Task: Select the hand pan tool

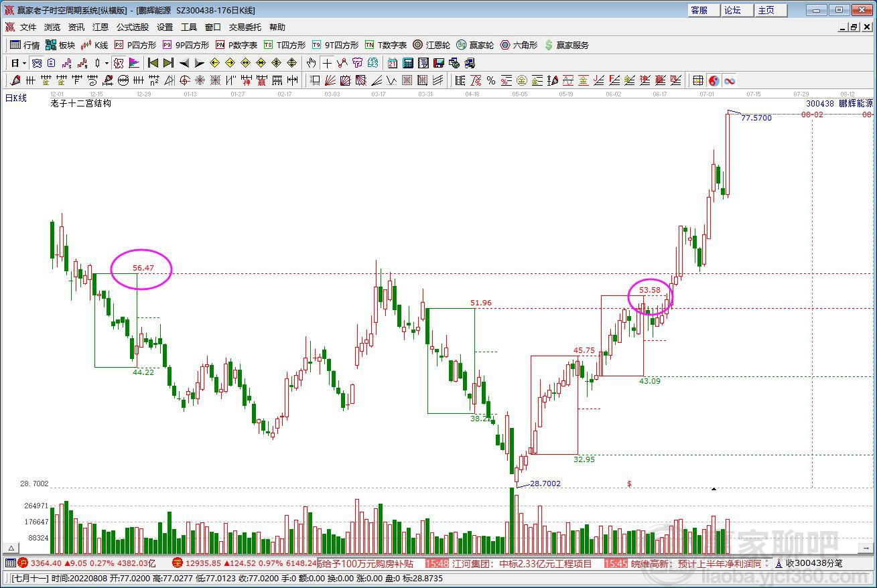Action: coord(312,63)
